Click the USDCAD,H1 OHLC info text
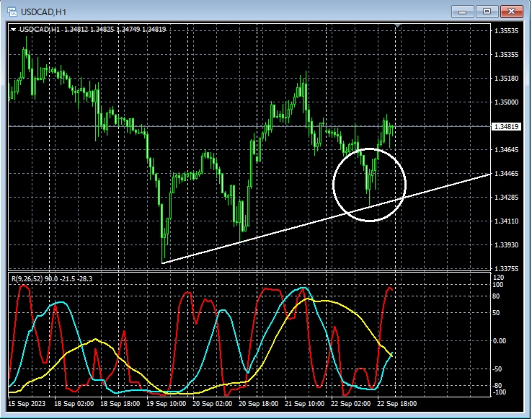Image resolution: width=532 pixels, height=419 pixels. (92, 30)
